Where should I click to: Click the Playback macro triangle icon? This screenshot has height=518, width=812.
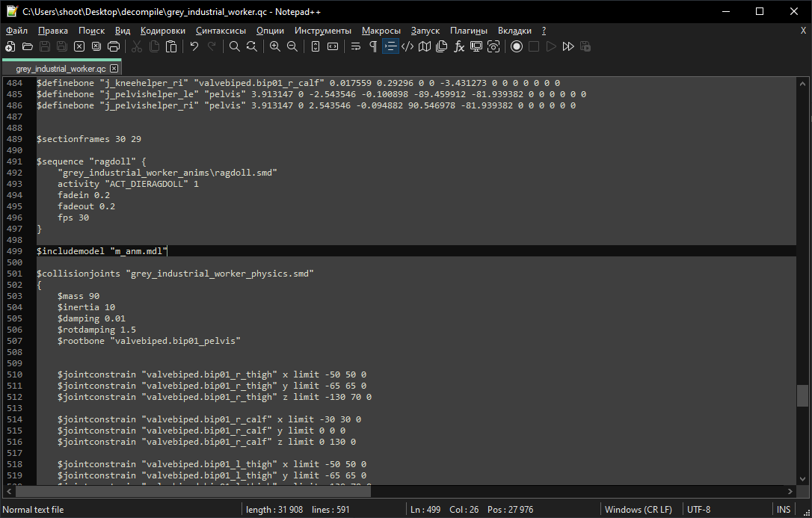pos(551,46)
